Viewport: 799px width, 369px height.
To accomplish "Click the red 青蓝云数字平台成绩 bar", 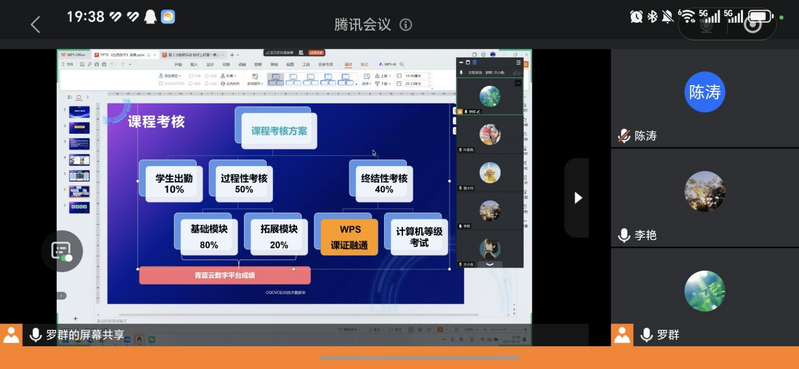I will click(225, 275).
